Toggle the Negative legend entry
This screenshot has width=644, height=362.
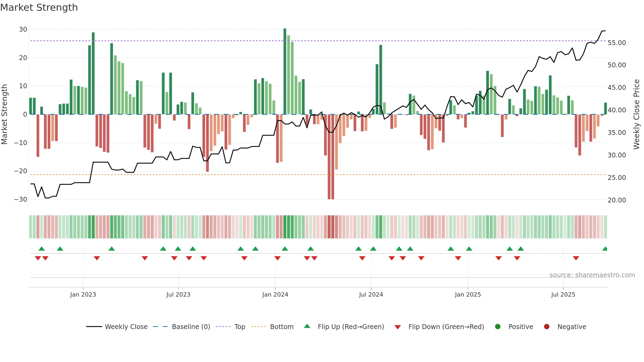point(565,327)
